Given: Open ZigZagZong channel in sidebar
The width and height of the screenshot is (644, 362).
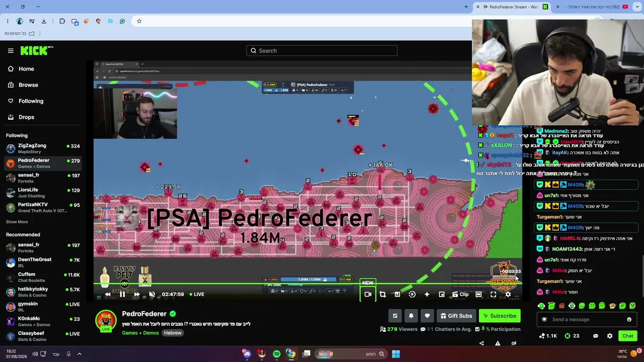Looking at the screenshot, I should [43, 148].
